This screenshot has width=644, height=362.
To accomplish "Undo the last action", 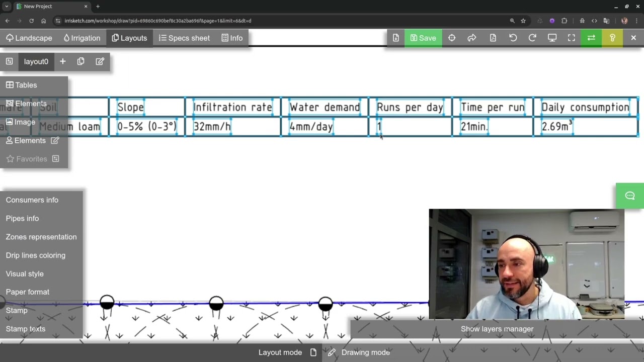I will tap(513, 38).
